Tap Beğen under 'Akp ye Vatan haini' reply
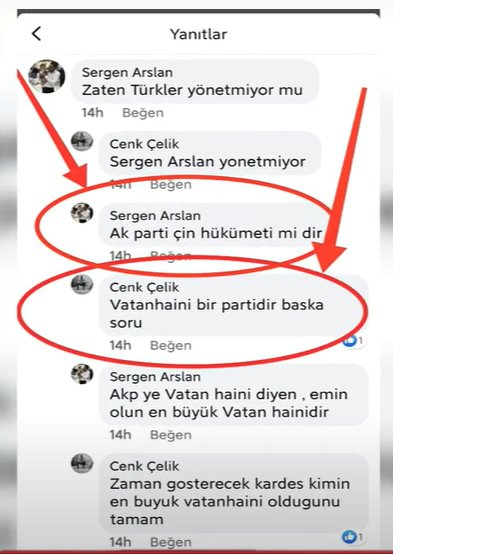 tap(171, 435)
